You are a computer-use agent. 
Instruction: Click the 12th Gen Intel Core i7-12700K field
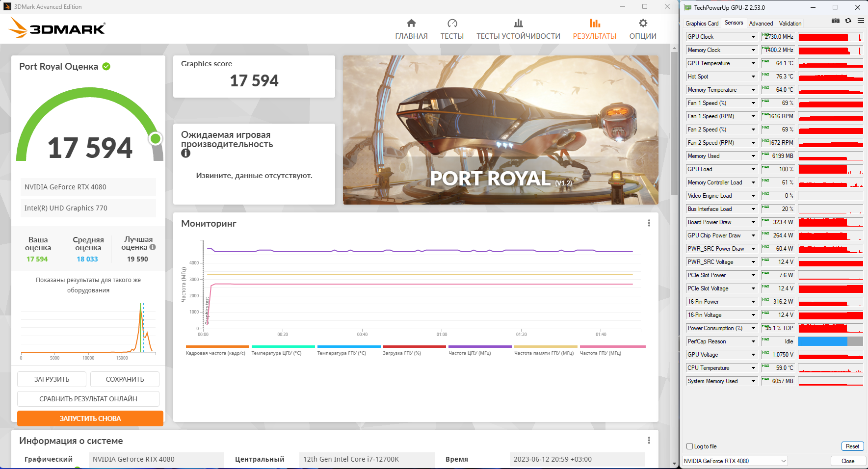(x=367, y=460)
